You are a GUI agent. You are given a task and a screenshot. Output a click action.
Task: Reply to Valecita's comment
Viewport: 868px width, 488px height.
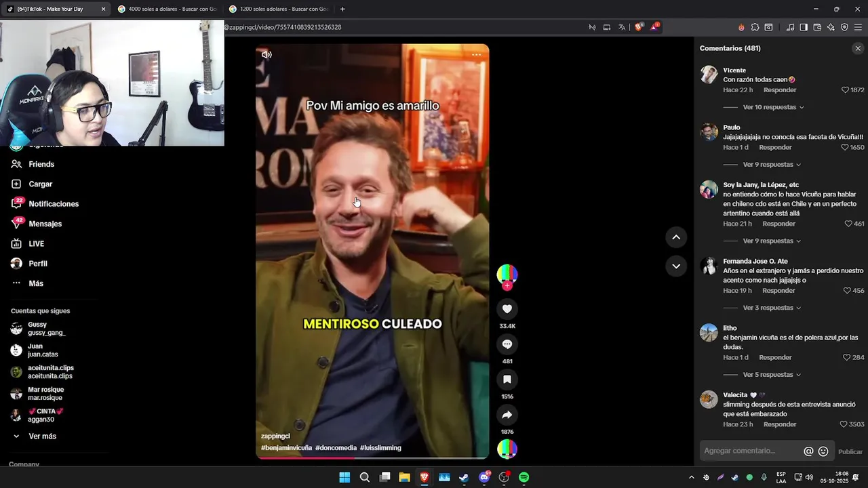coord(780,424)
